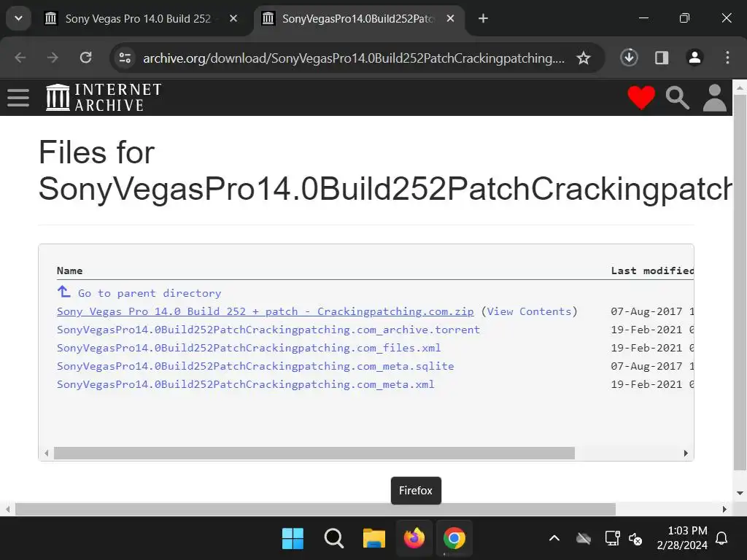The width and height of the screenshot is (747, 560).
Task: Open a new browser tab
Action: (x=483, y=18)
